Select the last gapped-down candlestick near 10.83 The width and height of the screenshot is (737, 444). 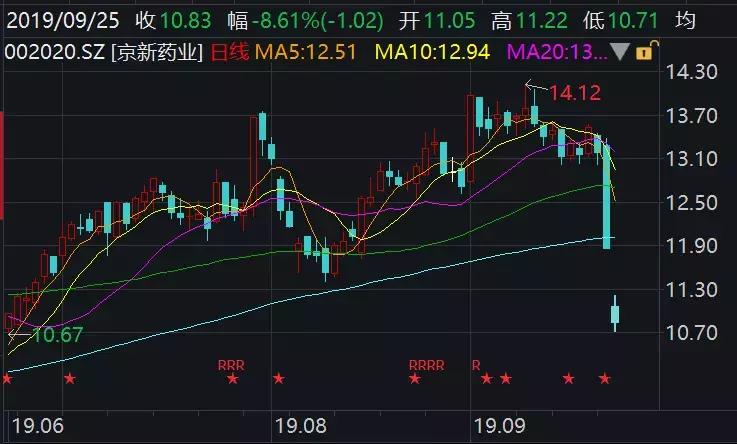pos(615,314)
